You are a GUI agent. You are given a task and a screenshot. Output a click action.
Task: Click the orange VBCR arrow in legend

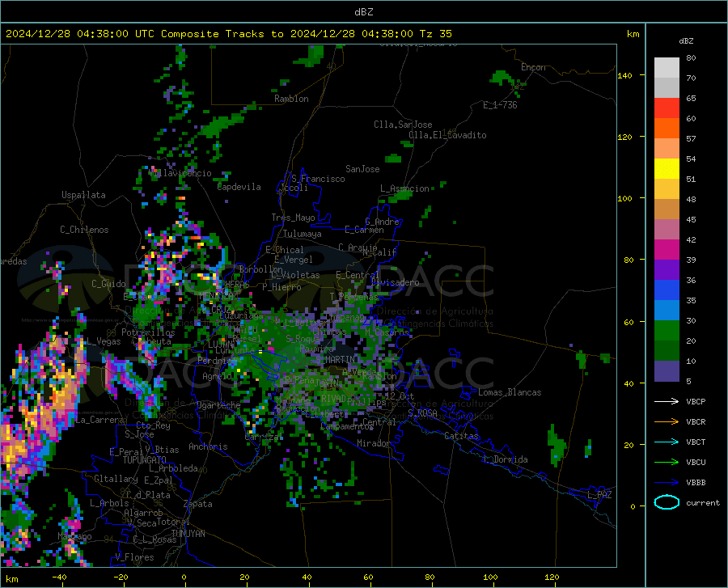click(667, 421)
